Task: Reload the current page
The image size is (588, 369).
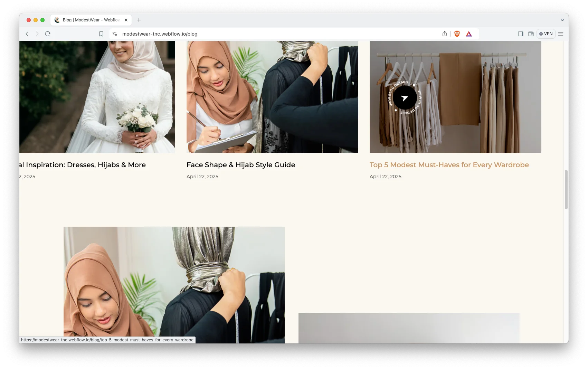Action: pyautogui.click(x=48, y=34)
